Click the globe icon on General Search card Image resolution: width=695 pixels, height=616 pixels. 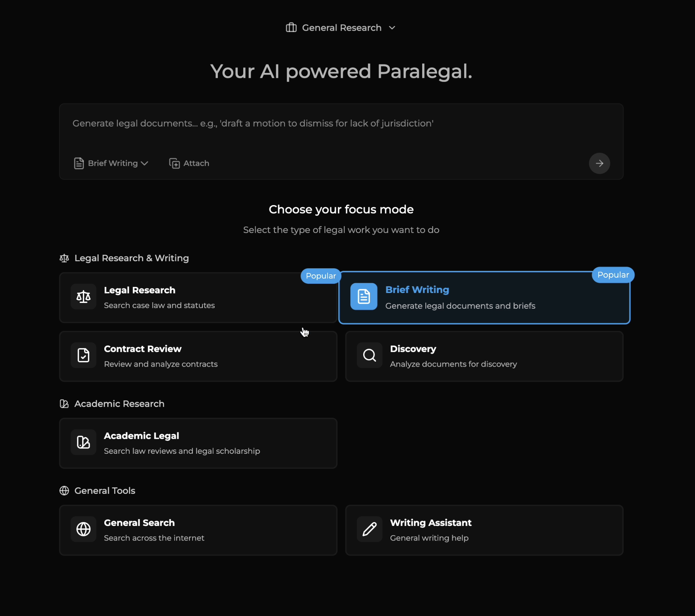click(x=83, y=529)
